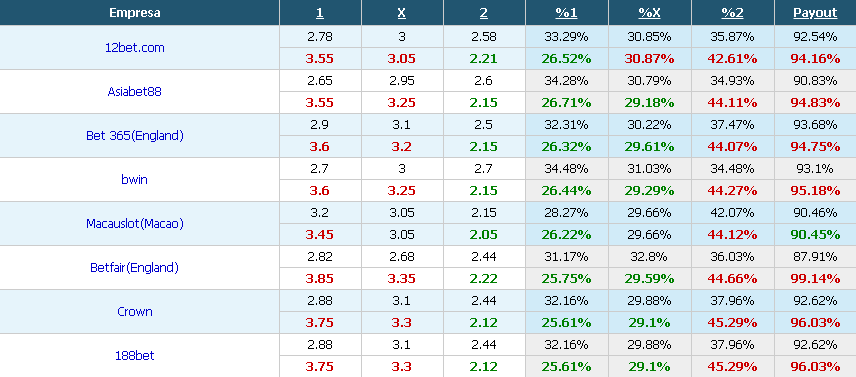Image resolution: width=856 pixels, height=377 pixels.
Task: Click Betfair's 99.14% payout cell
Action: [815, 279]
